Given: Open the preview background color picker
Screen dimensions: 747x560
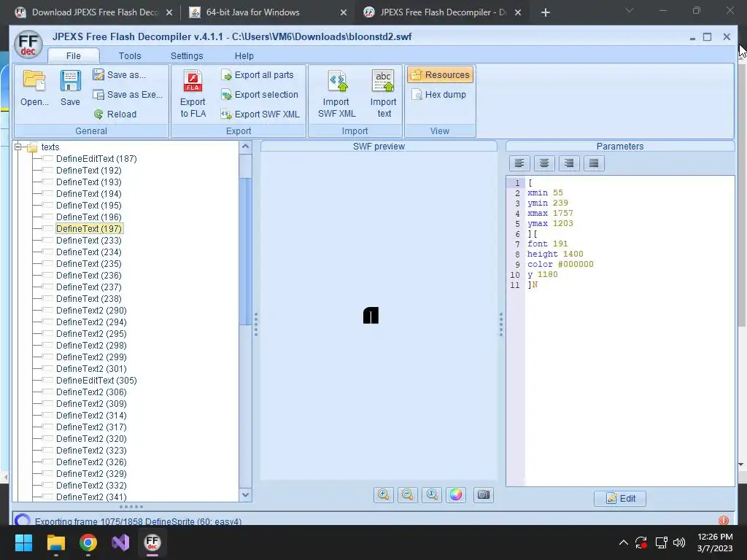Looking at the screenshot, I should [x=456, y=495].
